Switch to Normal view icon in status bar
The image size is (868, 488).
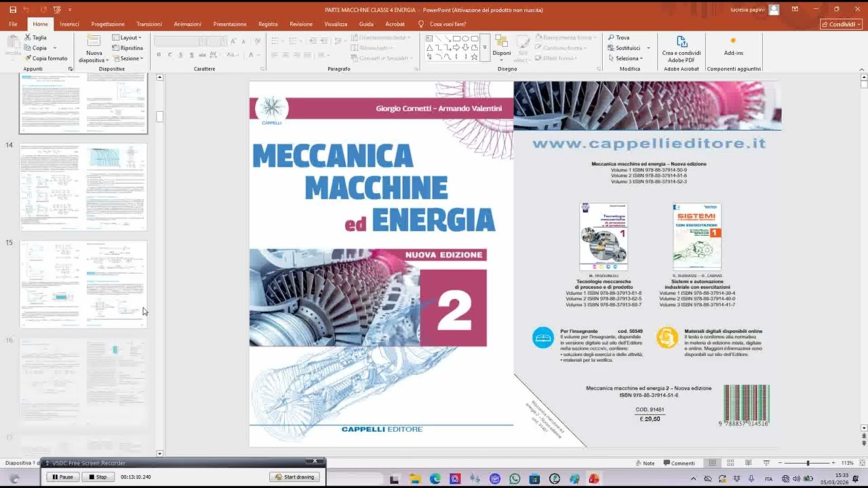click(x=712, y=463)
